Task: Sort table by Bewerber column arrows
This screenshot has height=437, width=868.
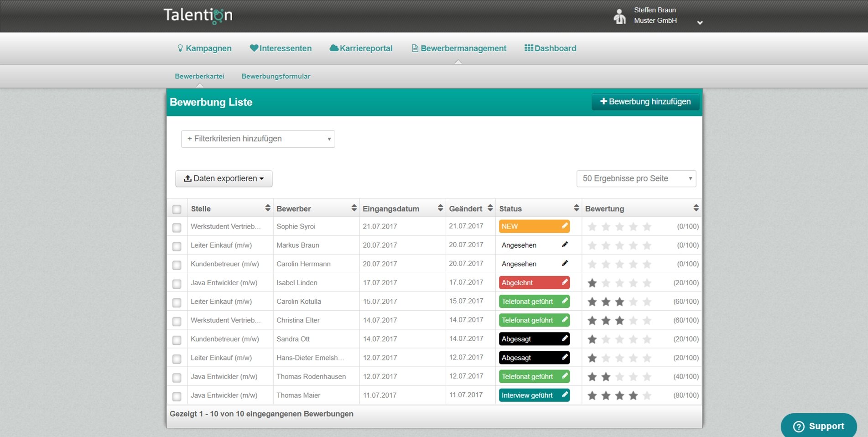Action: pyautogui.click(x=354, y=208)
